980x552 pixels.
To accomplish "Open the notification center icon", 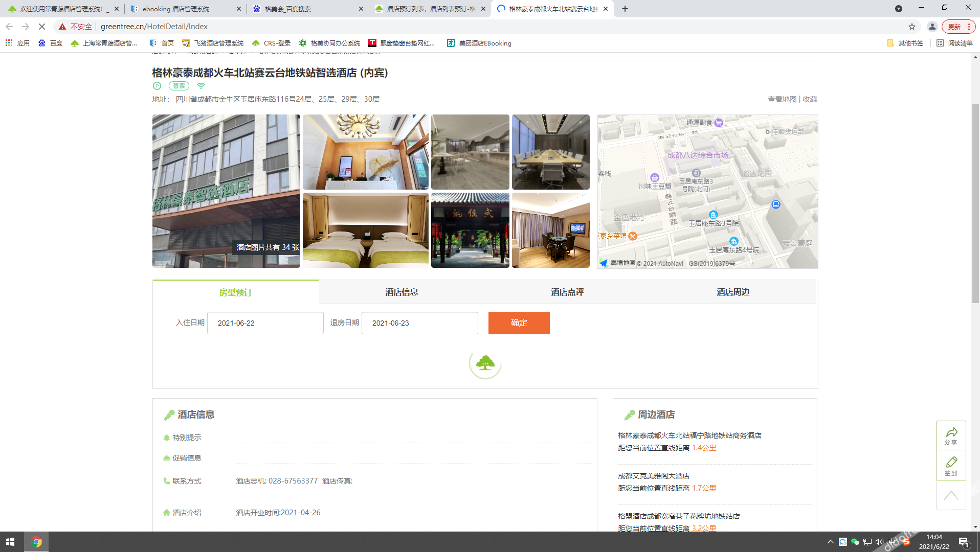I will pyautogui.click(x=964, y=542).
